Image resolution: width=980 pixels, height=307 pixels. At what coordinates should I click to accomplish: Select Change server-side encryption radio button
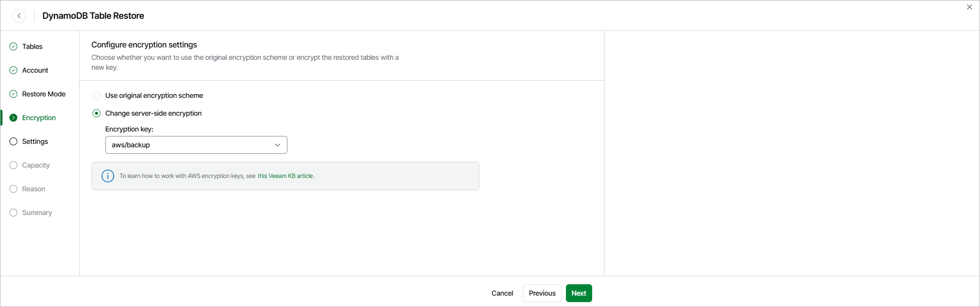(96, 113)
